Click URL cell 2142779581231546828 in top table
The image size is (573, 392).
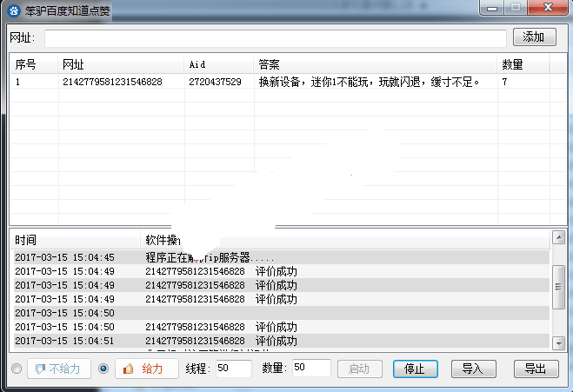coord(112,82)
